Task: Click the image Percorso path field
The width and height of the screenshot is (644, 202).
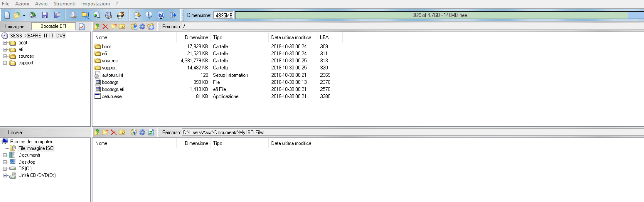Action: 413,27
